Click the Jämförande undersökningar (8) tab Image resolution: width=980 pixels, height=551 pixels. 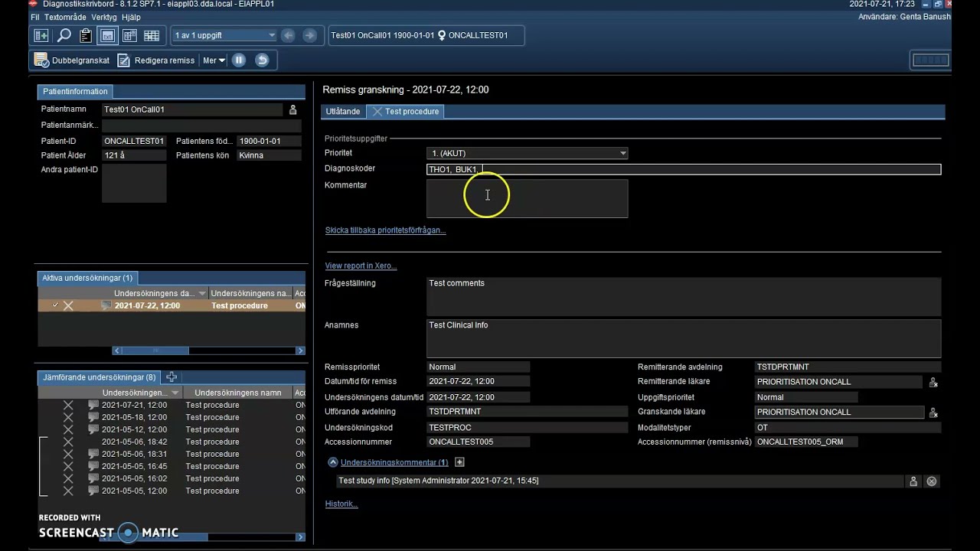click(99, 377)
